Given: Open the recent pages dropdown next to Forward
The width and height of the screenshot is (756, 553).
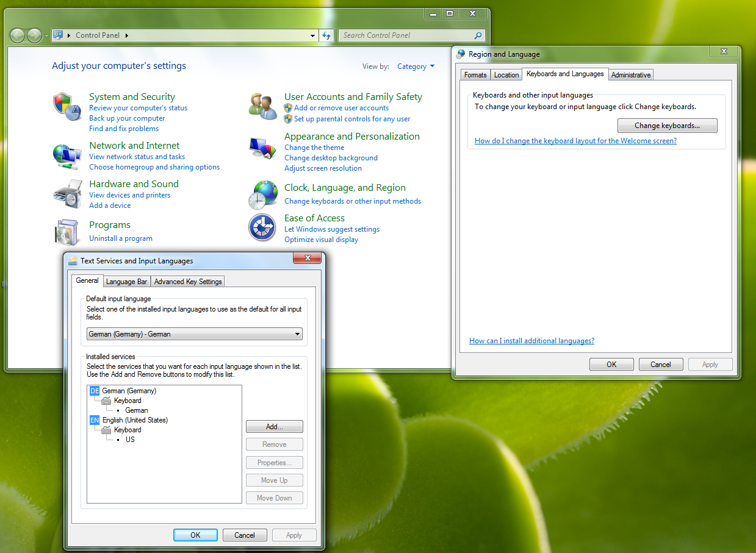Looking at the screenshot, I should pos(46,36).
